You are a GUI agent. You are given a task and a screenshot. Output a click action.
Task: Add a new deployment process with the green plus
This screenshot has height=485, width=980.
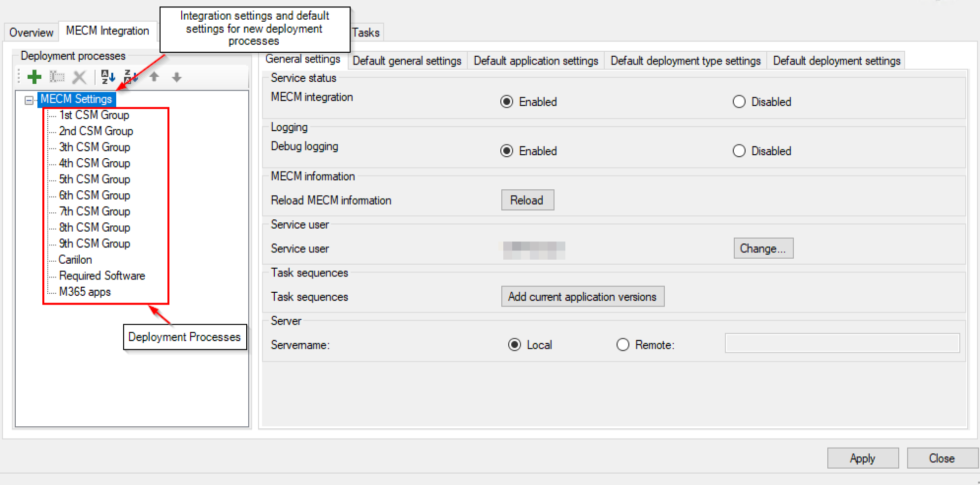pyautogui.click(x=34, y=77)
